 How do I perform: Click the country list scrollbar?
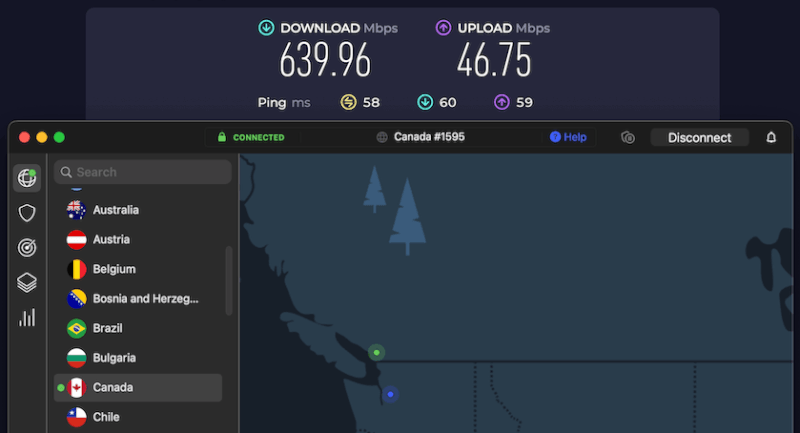pyautogui.click(x=229, y=281)
